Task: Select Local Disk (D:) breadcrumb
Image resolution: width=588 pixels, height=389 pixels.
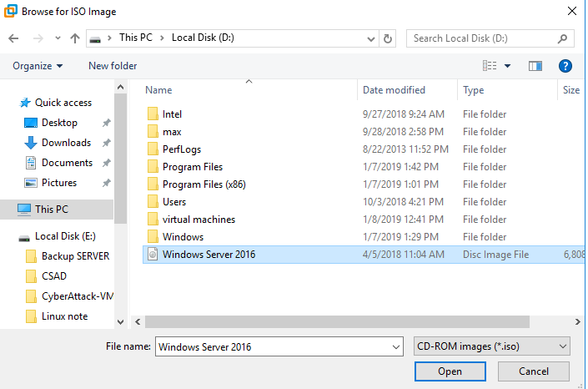Action: pos(203,38)
